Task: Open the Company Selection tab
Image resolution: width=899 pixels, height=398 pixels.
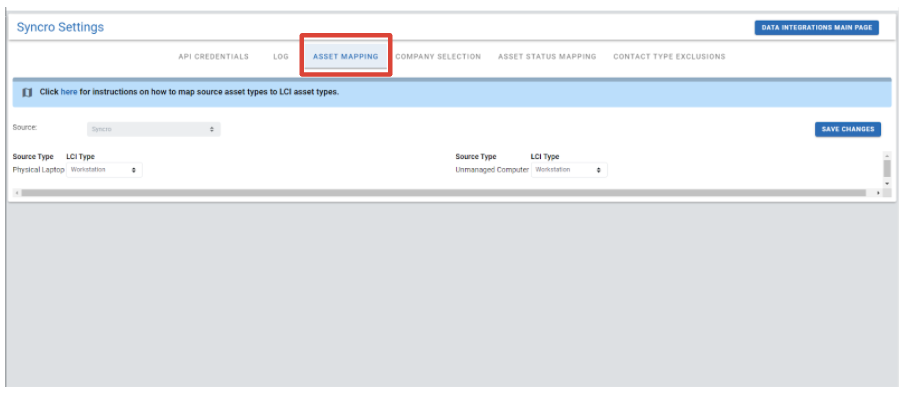Action: click(x=438, y=57)
